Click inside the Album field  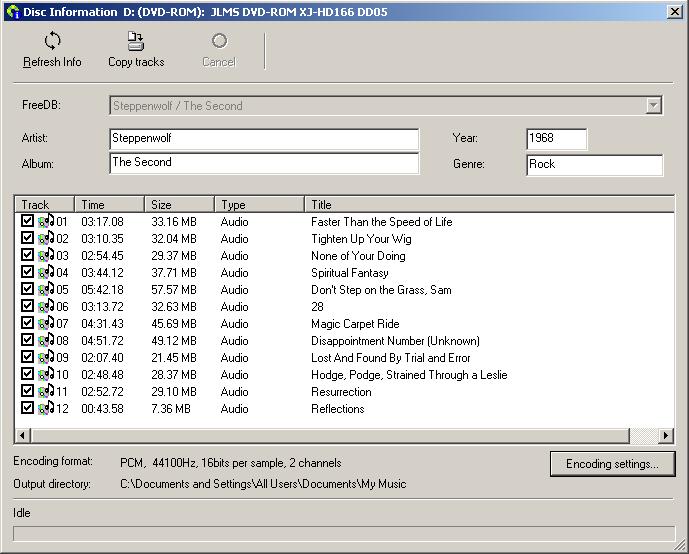pos(264,163)
